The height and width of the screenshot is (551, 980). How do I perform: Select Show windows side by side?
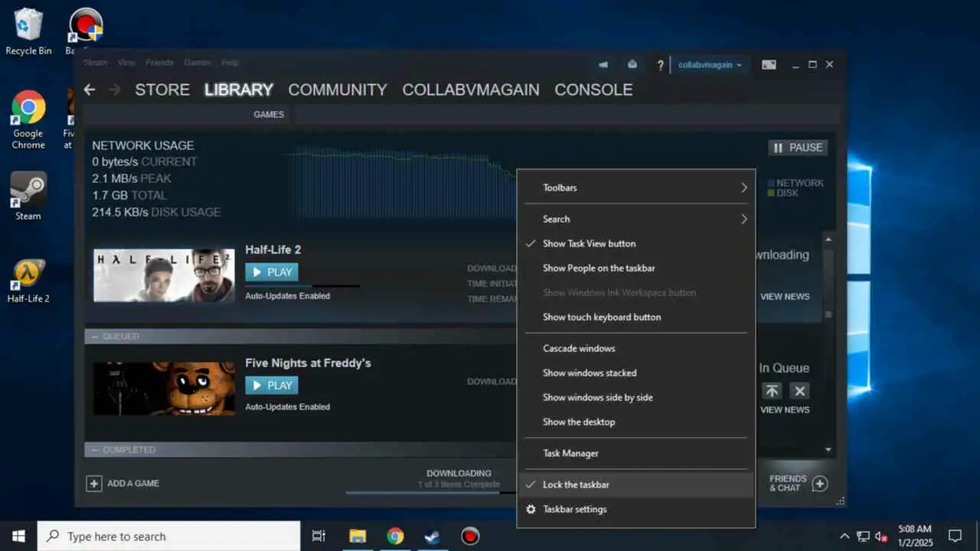pyautogui.click(x=636, y=397)
